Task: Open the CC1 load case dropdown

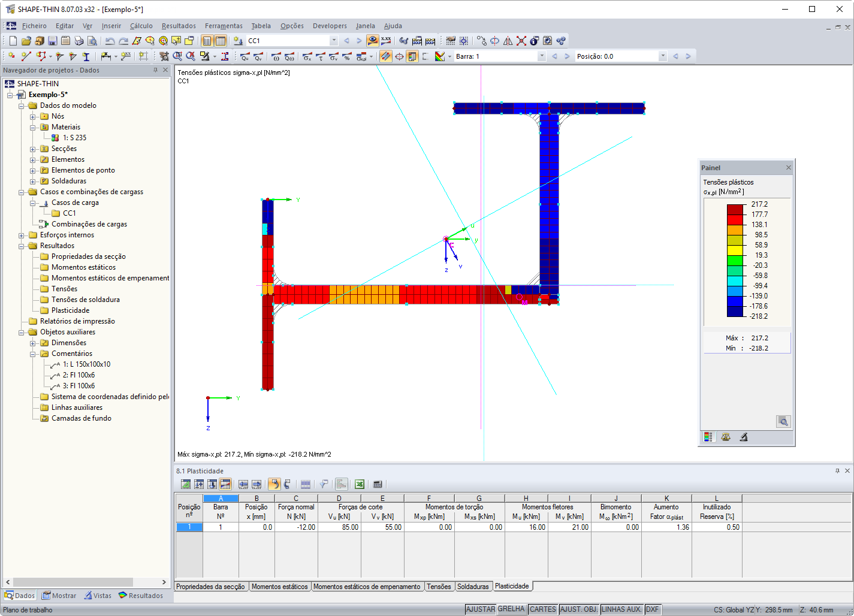Action: 334,41
